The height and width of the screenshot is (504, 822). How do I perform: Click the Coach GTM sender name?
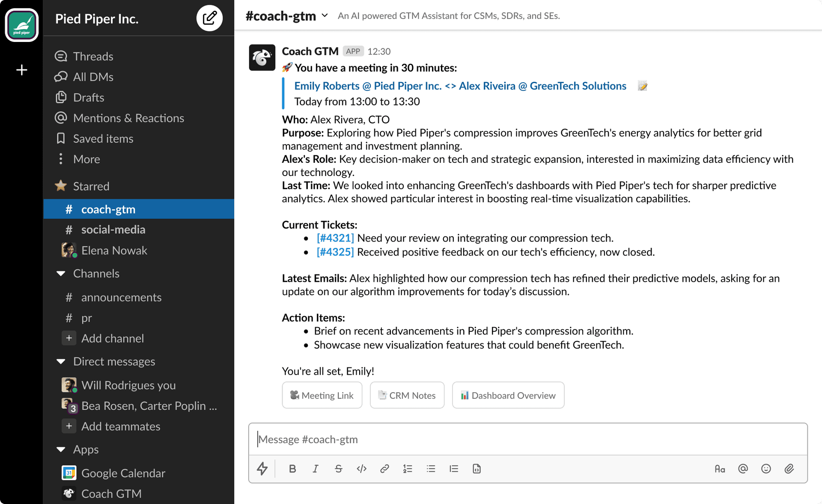coord(310,51)
